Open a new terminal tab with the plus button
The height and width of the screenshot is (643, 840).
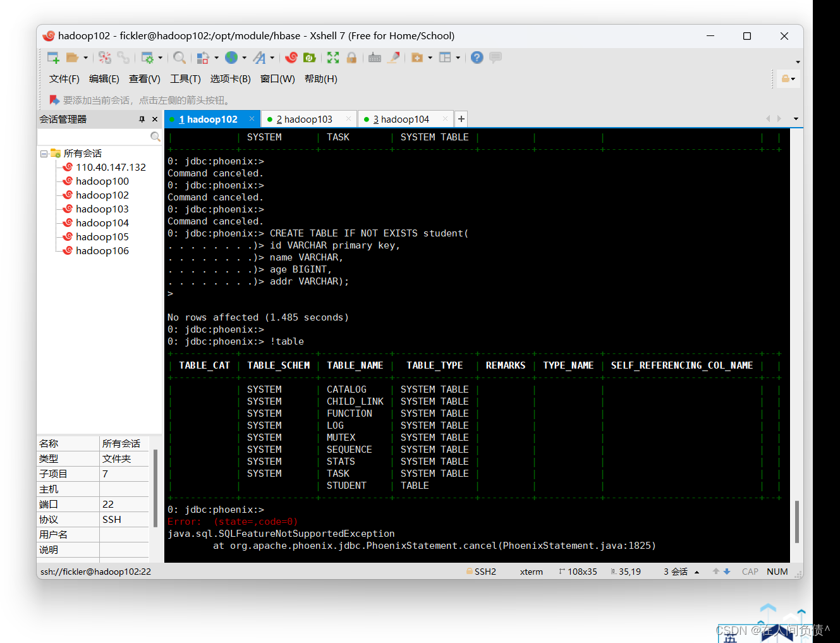461,119
